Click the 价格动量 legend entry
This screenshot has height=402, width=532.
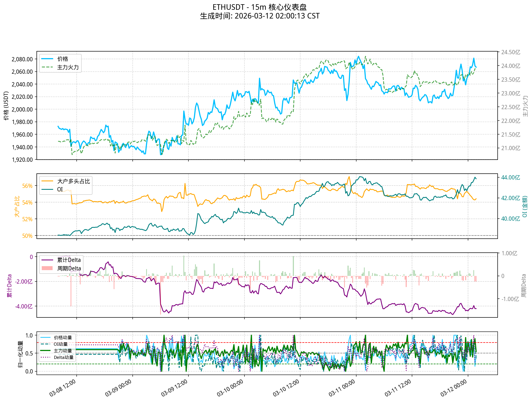(63, 338)
